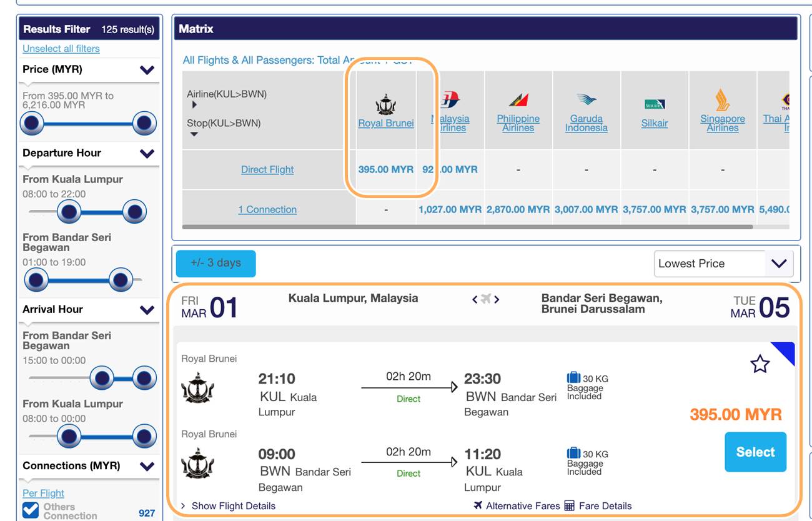Viewport: 812px width, 521px height.
Task: Click the 21:10 departure time
Action: tap(277, 379)
